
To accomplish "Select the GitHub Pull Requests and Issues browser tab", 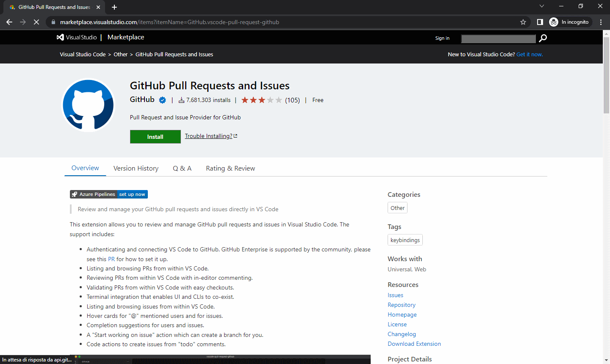I will 53,7.
